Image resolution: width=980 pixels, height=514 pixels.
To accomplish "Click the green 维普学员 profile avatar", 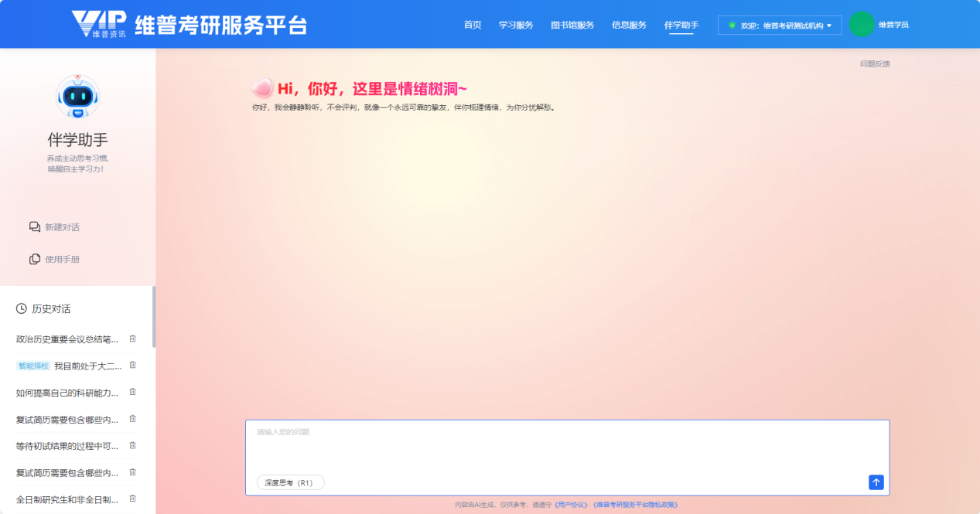I will click(x=862, y=24).
